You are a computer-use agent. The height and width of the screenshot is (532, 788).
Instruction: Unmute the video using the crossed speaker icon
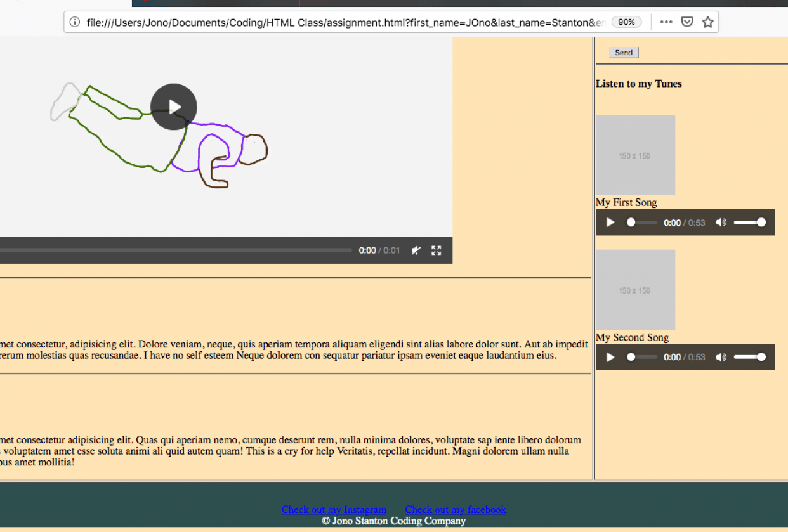pyautogui.click(x=416, y=250)
